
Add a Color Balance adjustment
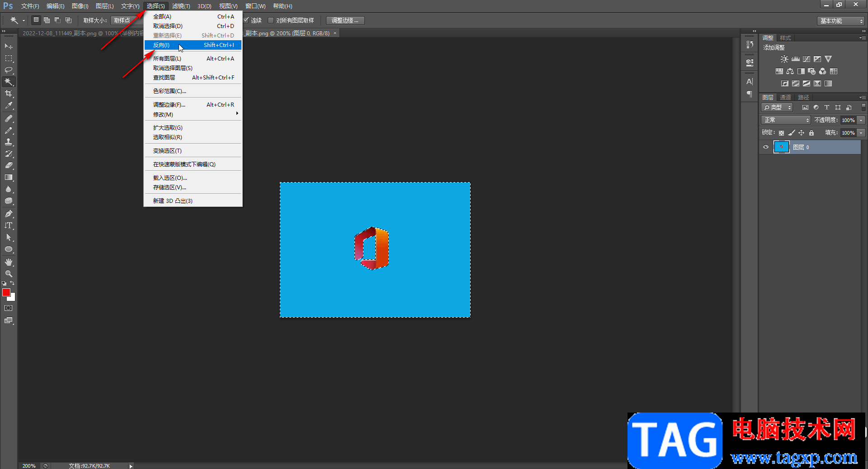click(x=790, y=71)
